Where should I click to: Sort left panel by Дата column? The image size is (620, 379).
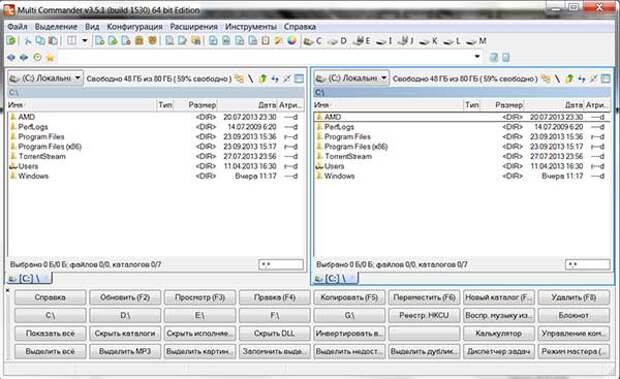[248, 105]
